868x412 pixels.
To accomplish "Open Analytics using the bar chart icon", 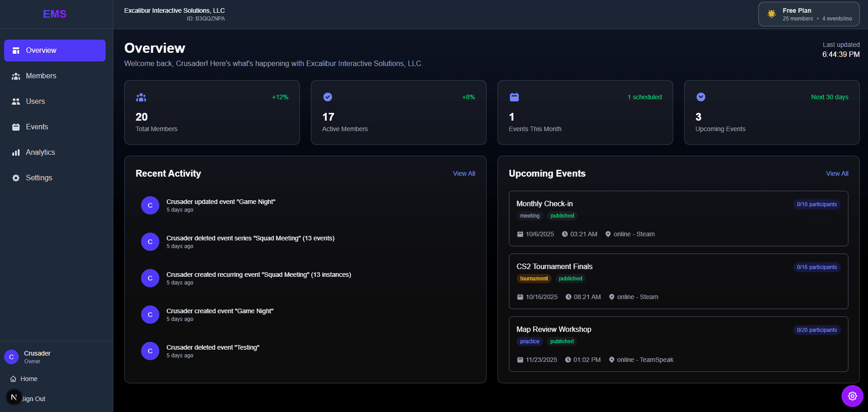I will coord(16,152).
